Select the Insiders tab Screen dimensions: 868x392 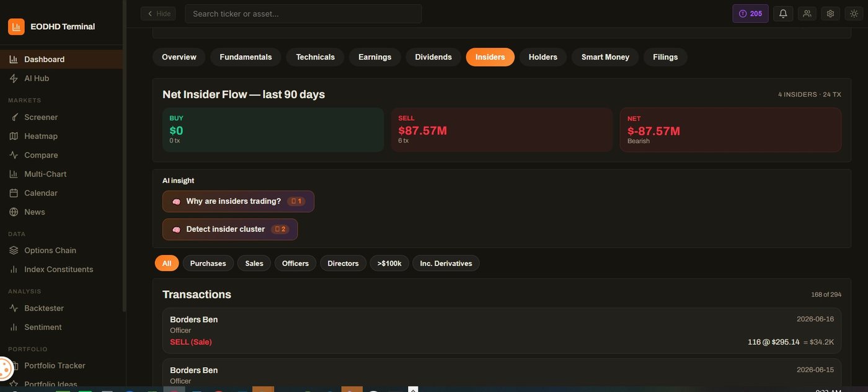[x=490, y=57]
